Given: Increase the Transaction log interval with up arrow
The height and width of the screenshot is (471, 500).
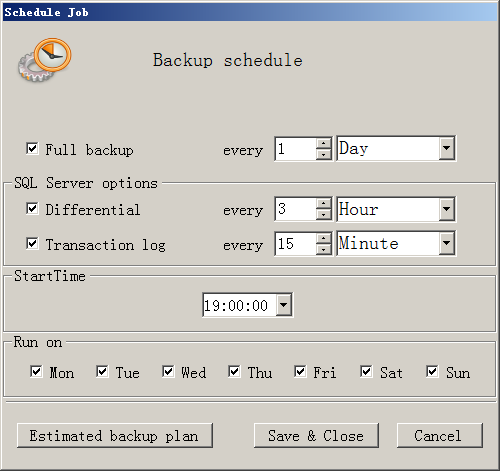Looking at the screenshot, I should tap(323, 238).
